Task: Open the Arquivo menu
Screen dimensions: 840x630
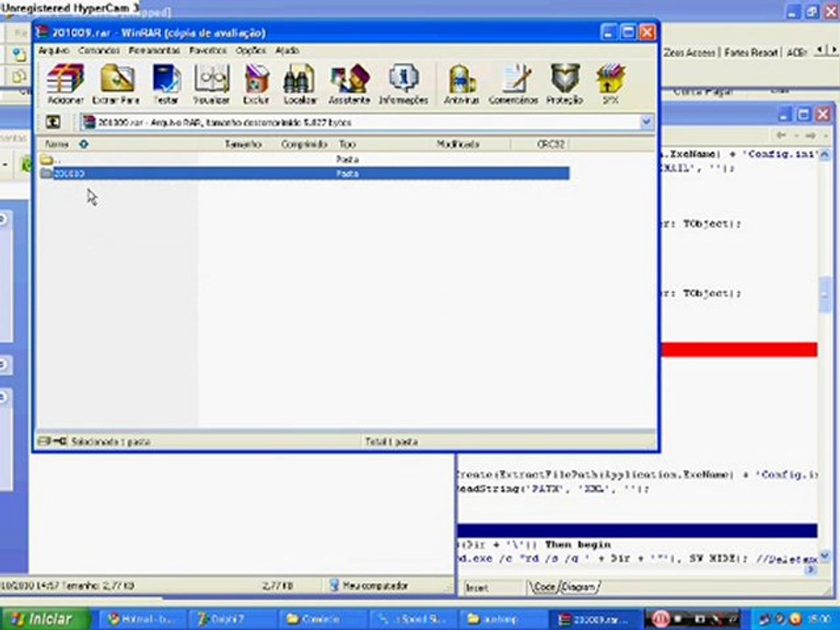Action: tap(53, 51)
